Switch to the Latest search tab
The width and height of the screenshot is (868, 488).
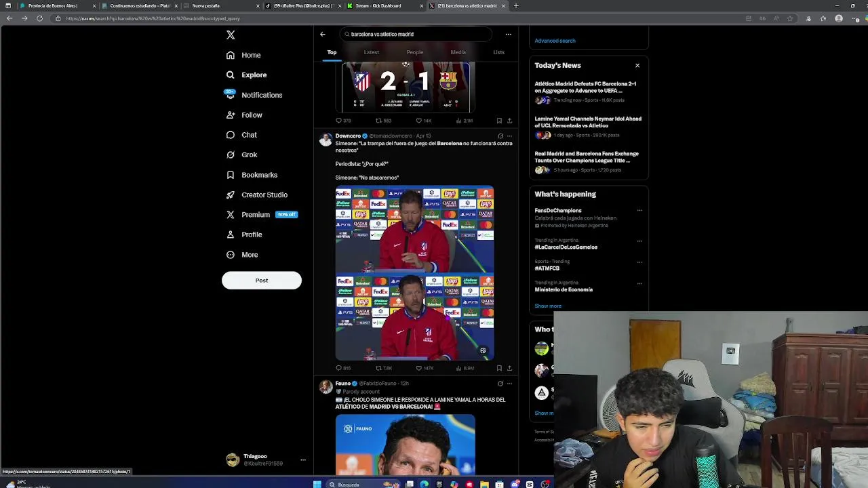tap(372, 52)
